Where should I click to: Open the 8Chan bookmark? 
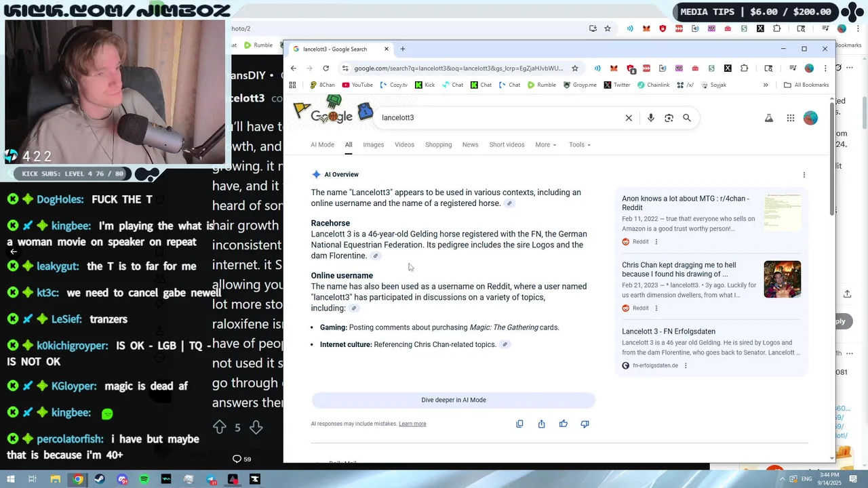tap(322, 85)
